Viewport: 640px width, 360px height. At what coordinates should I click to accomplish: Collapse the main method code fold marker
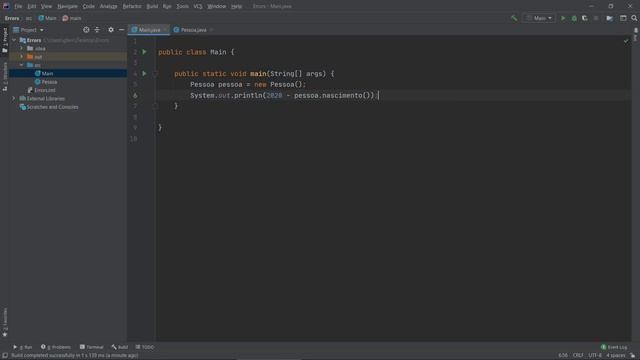pos(155,74)
